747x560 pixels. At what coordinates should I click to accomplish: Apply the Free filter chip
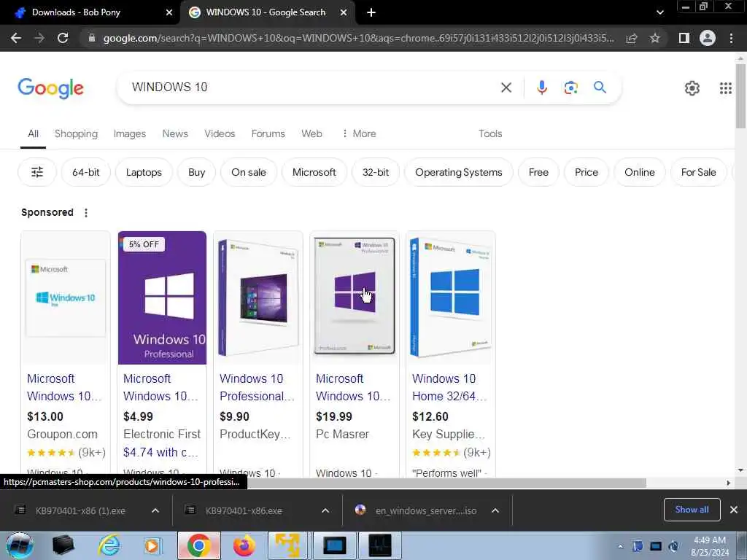click(x=538, y=172)
